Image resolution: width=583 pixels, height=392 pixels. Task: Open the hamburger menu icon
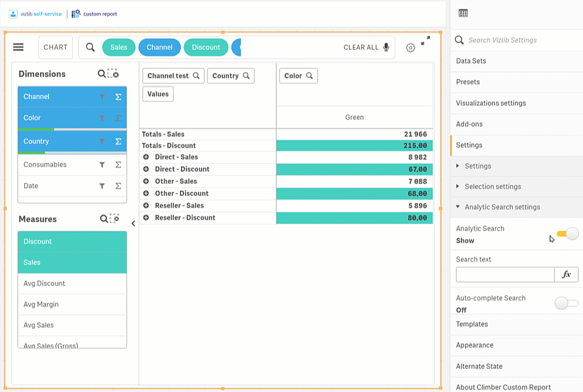click(x=18, y=47)
